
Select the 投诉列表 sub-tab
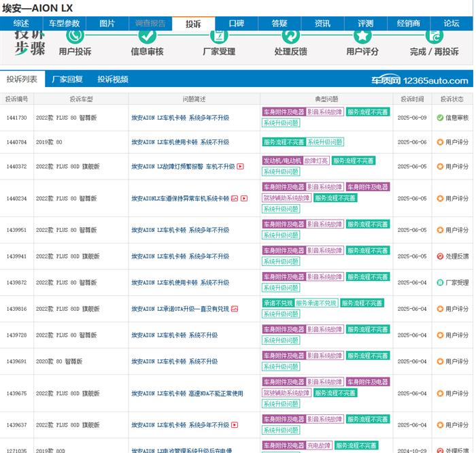coord(22,80)
